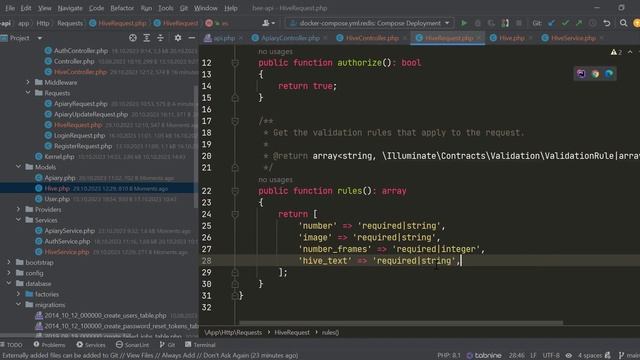640x360 pixels.
Task: Close the HiveRequest.php tab
Action: tap(478, 38)
